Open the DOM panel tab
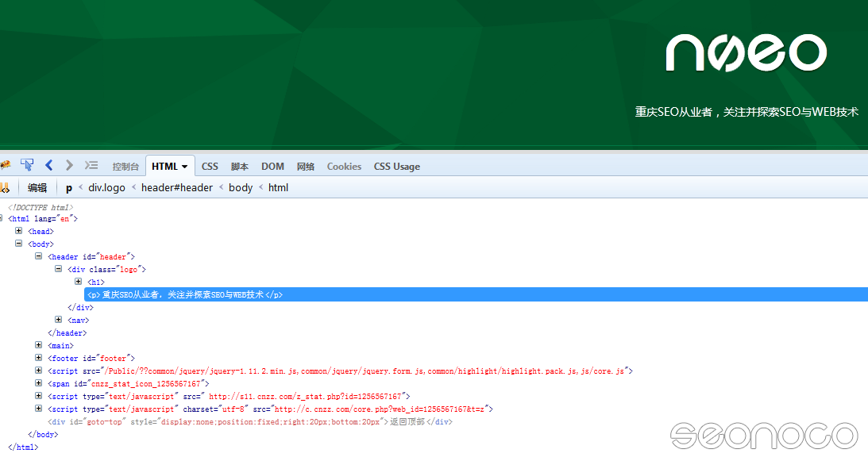Viewport: 868px width, 461px height. [x=272, y=167]
